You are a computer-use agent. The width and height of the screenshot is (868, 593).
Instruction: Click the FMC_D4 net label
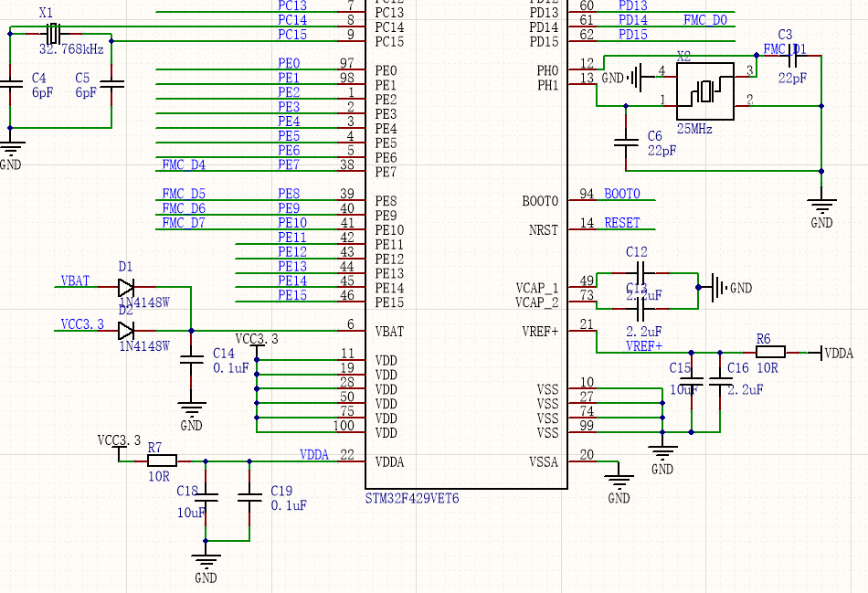(184, 164)
